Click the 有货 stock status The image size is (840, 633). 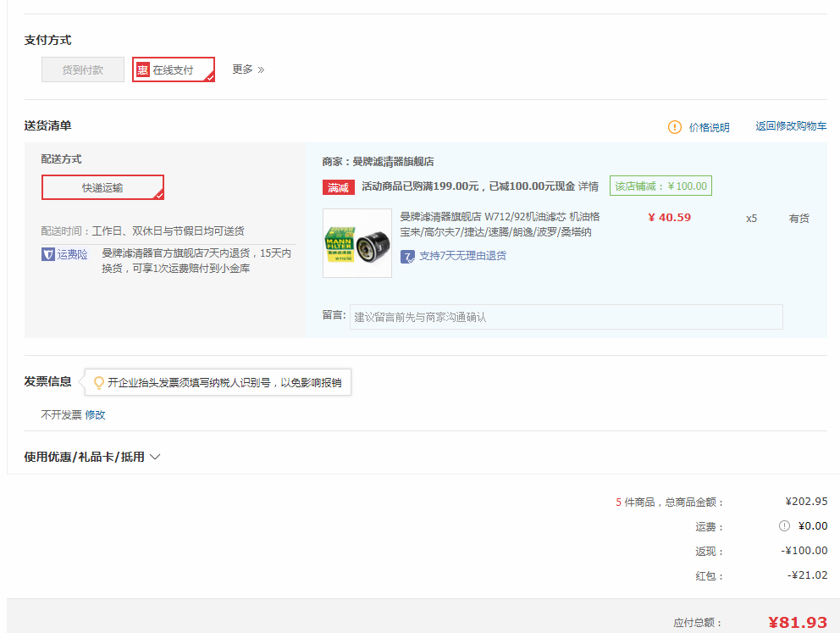pos(799,218)
